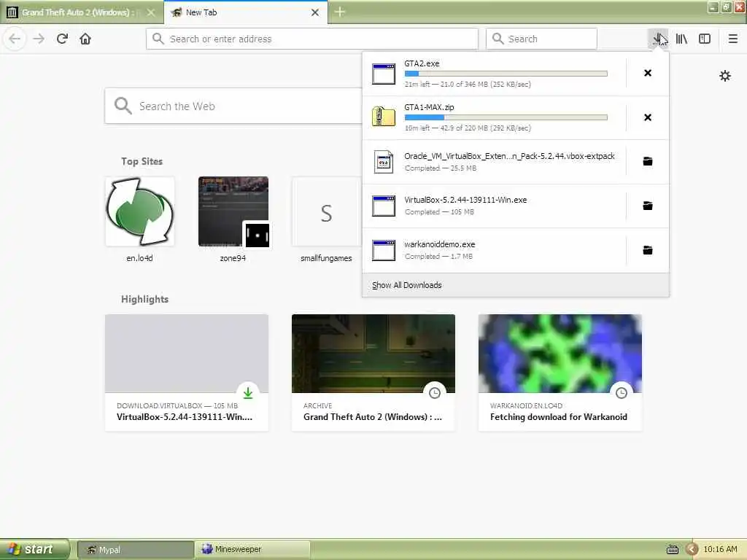Click the Top Sites heading
The image size is (747, 560).
(142, 161)
